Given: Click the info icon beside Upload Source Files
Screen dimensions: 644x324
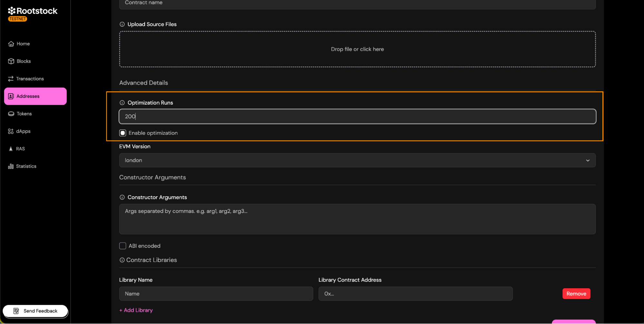Looking at the screenshot, I should [x=122, y=24].
